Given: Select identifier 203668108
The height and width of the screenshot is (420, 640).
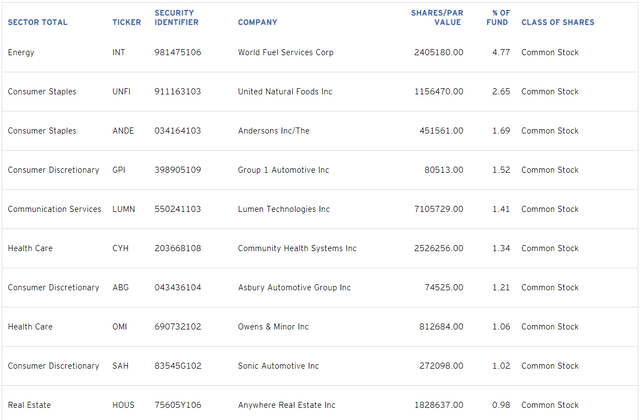Looking at the screenshot, I should 178,248.
